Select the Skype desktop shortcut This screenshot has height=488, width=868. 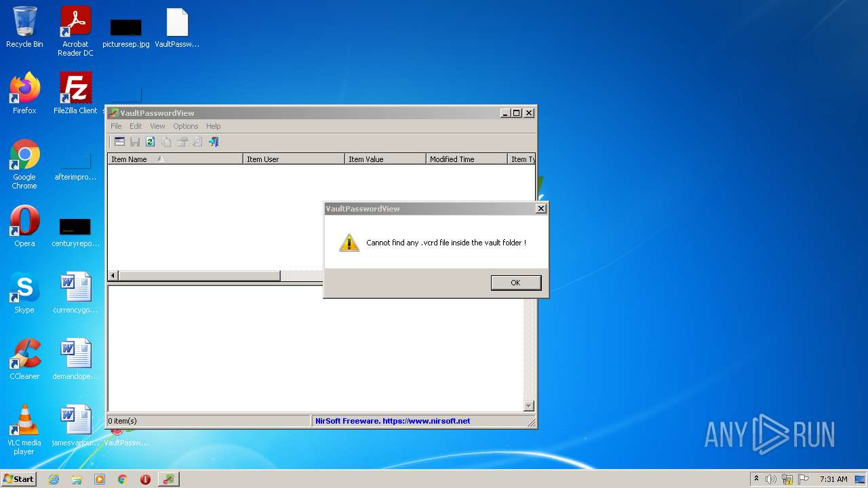coord(24,293)
